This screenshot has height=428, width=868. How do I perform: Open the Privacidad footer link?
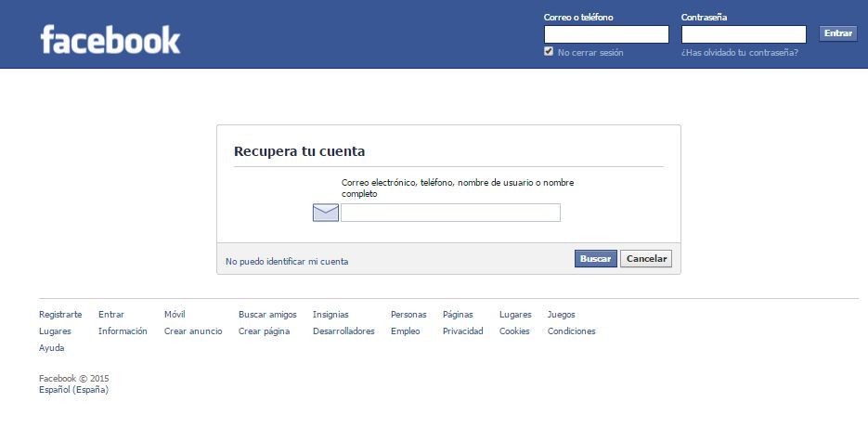(463, 331)
